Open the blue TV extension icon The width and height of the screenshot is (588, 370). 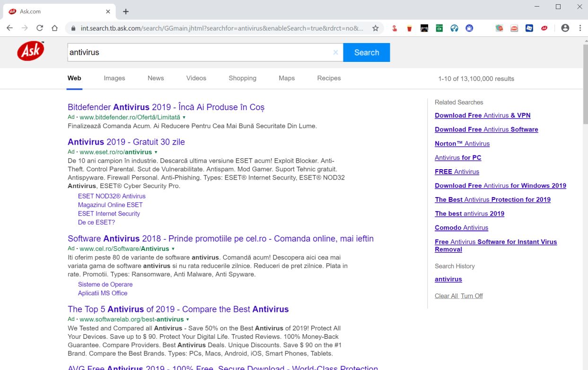click(x=469, y=28)
